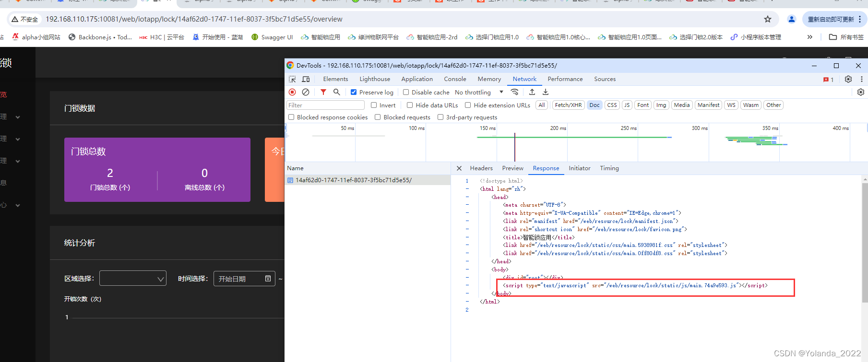Toggle the device toolbar icon in DevTools
This screenshot has height=362, width=868.
tap(306, 79)
